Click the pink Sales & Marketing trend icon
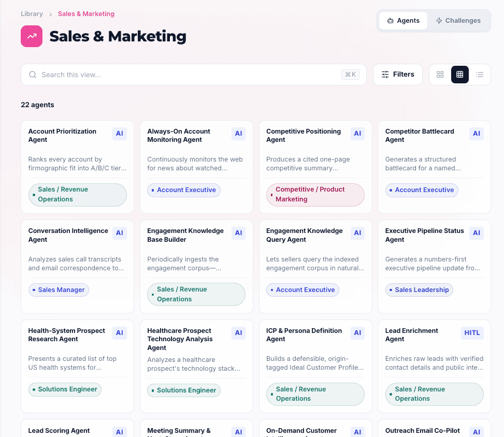Screen dimensions: 504x437 tap(32, 36)
